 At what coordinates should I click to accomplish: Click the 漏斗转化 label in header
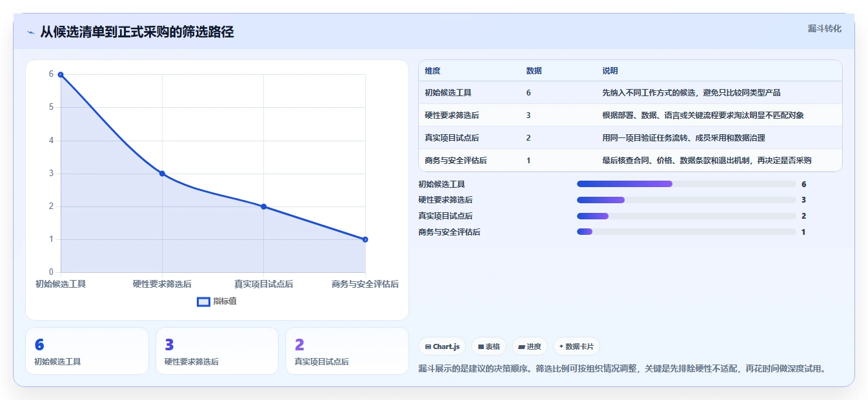[824, 28]
